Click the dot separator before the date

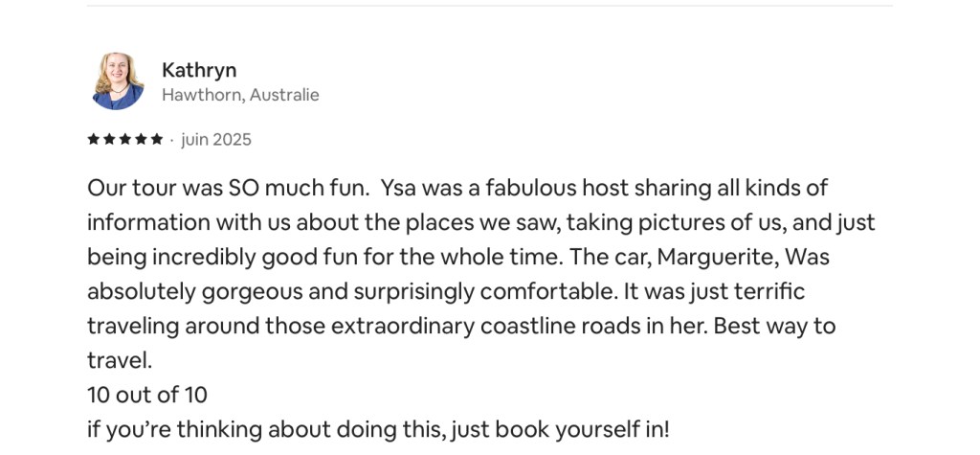171,140
